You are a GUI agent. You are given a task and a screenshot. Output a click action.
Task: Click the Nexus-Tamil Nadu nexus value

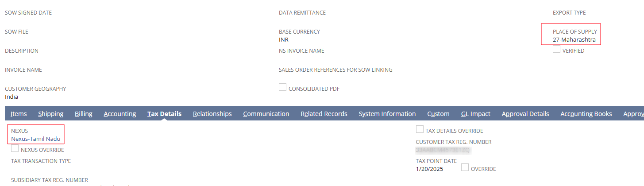click(x=36, y=139)
